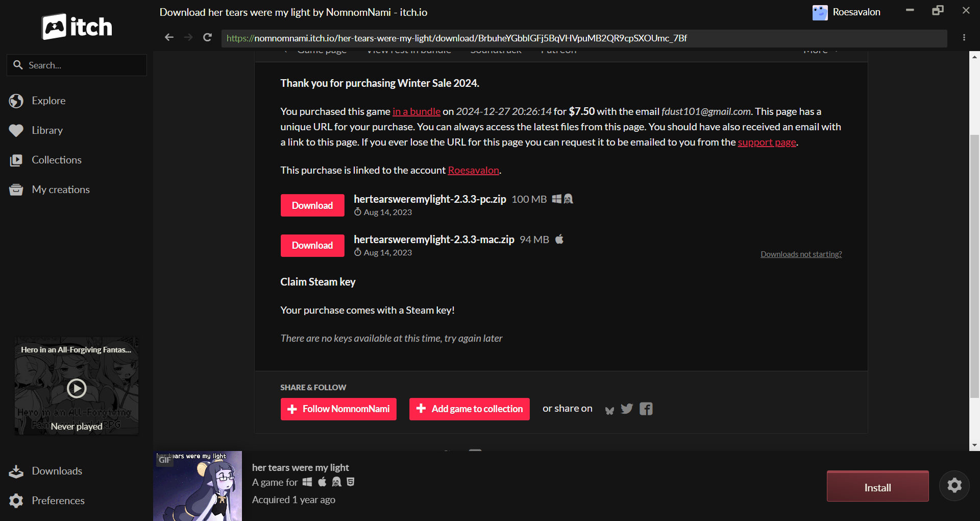Screen dimensions: 980x521
Task: Open the support page link
Action: (767, 142)
